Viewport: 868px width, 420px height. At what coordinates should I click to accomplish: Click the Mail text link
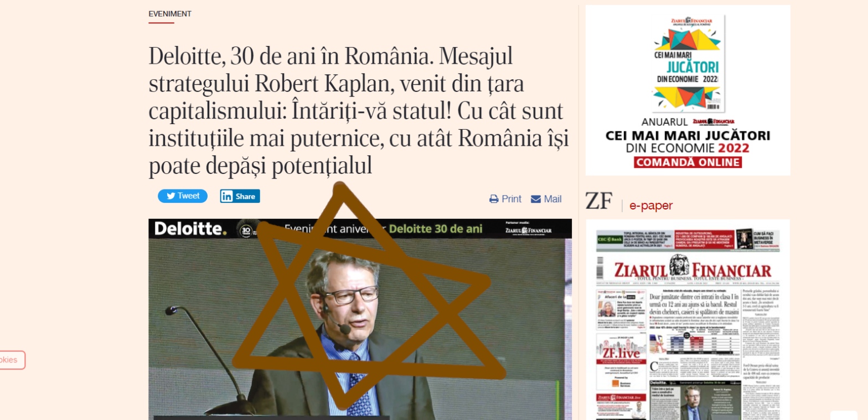[x=552, y=199]
